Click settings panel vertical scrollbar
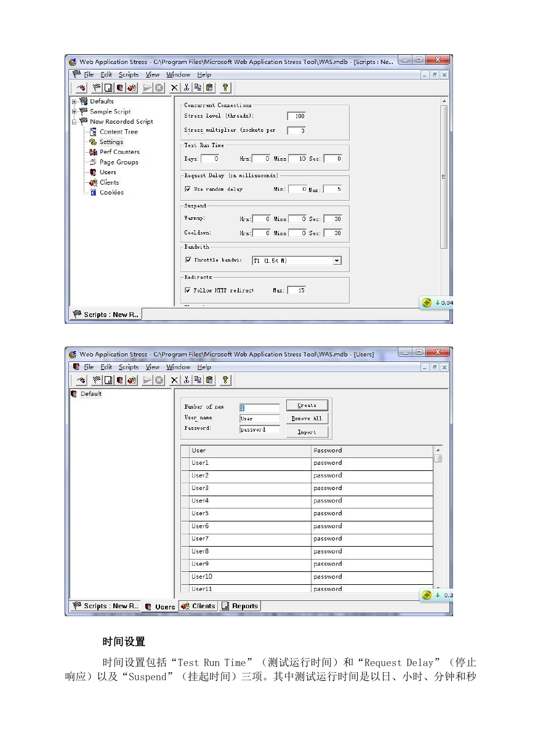 click(x=444, y=177)
